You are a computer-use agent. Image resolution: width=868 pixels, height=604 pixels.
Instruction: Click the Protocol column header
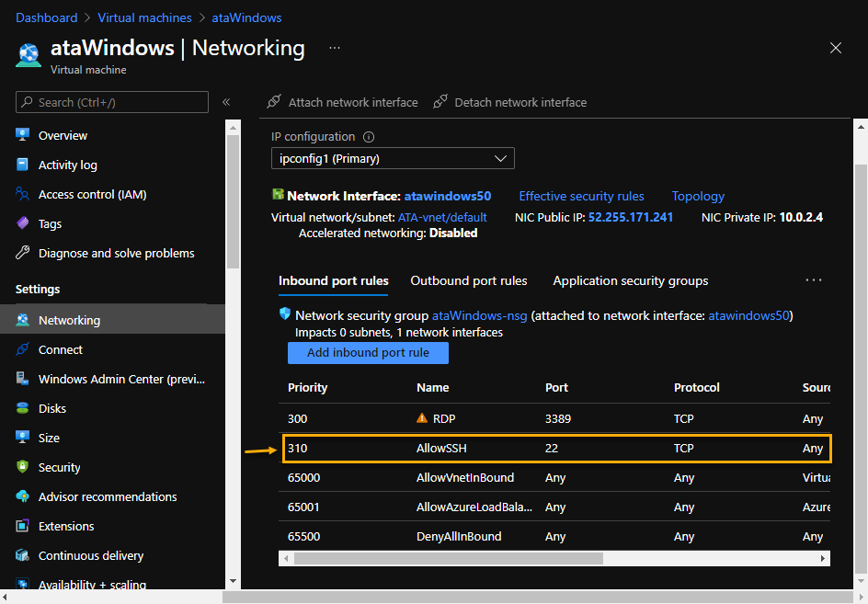(696, 388)
